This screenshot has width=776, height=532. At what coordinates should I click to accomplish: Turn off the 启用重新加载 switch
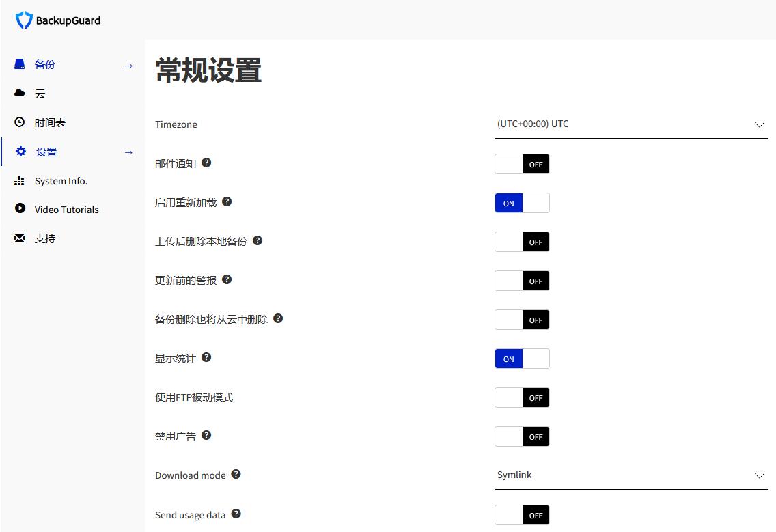tap(522, 204)
